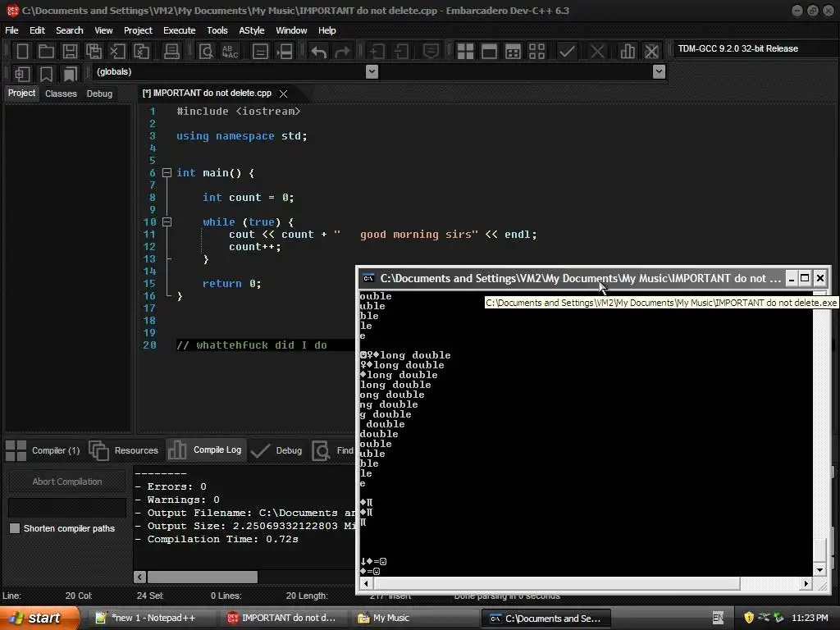Image resolution: width=840 pixels, height=630 pixels.
Task: Open Replace with AB-AC icon
Action: [x=230, y=52]
